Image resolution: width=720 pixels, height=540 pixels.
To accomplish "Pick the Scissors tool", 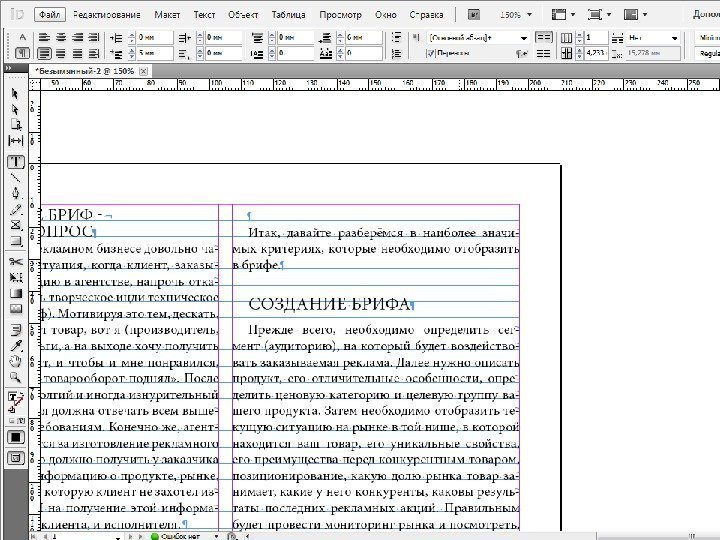I will click(x=16, y=261).
